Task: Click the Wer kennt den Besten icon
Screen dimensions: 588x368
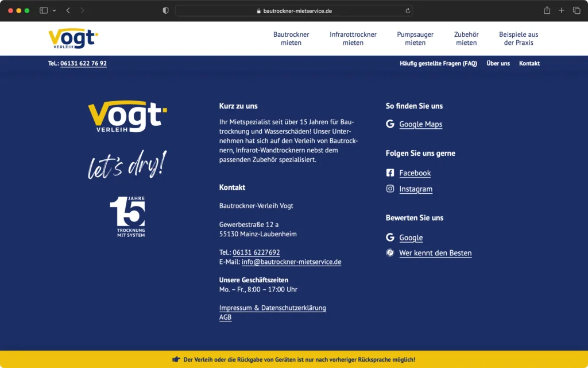Action: click(390, 253)
